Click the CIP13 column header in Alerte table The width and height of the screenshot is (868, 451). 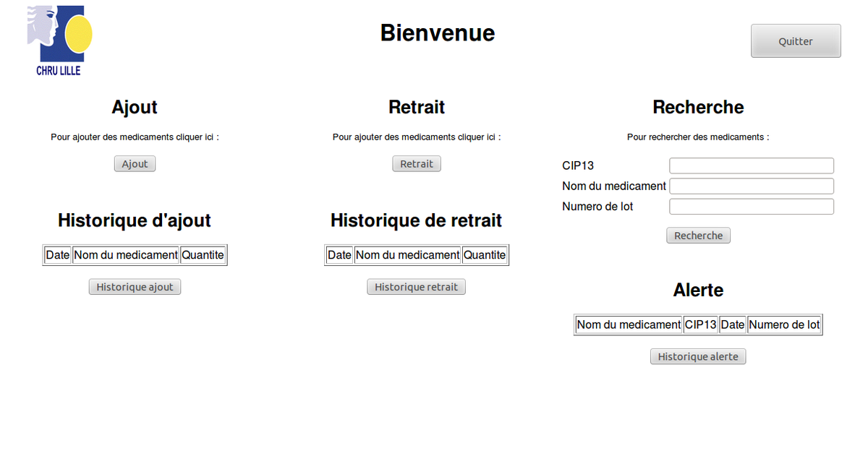(700, 325)
